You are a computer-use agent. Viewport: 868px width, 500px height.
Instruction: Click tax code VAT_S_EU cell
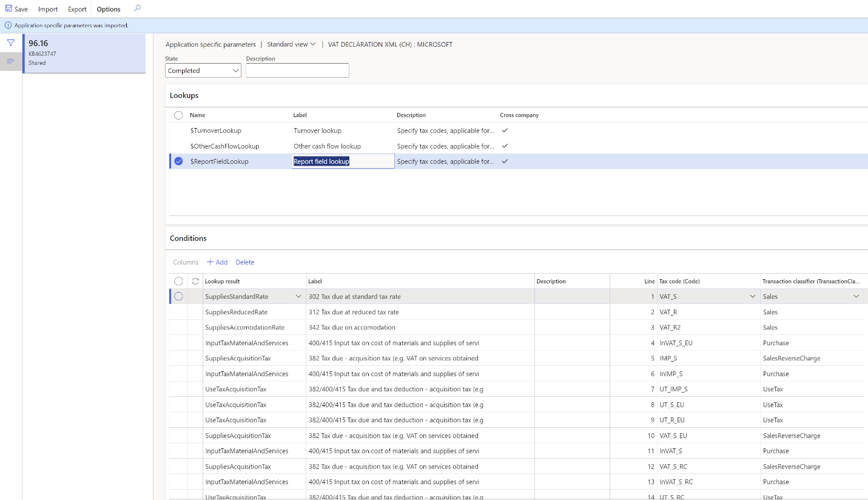point(708,436)
